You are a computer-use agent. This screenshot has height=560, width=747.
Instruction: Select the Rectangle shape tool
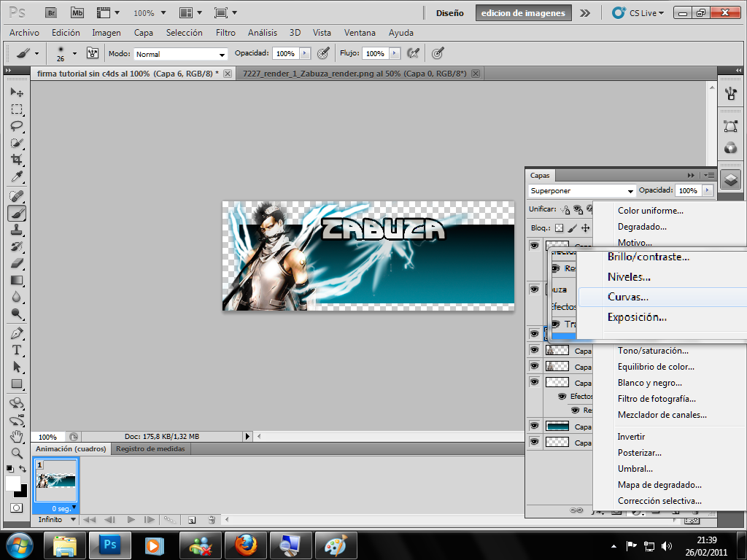(x=17, y=384)
